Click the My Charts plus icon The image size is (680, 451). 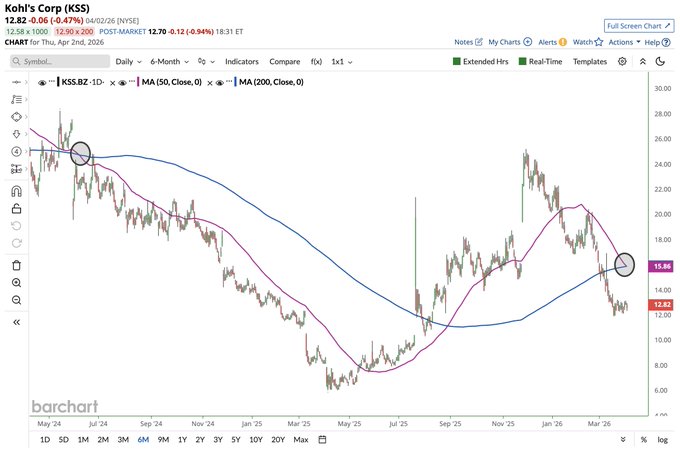click(x=527, y=42)
